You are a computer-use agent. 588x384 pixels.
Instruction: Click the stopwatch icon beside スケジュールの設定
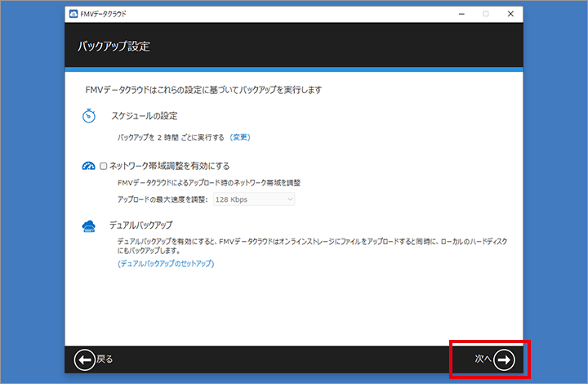tap(89, 116)
